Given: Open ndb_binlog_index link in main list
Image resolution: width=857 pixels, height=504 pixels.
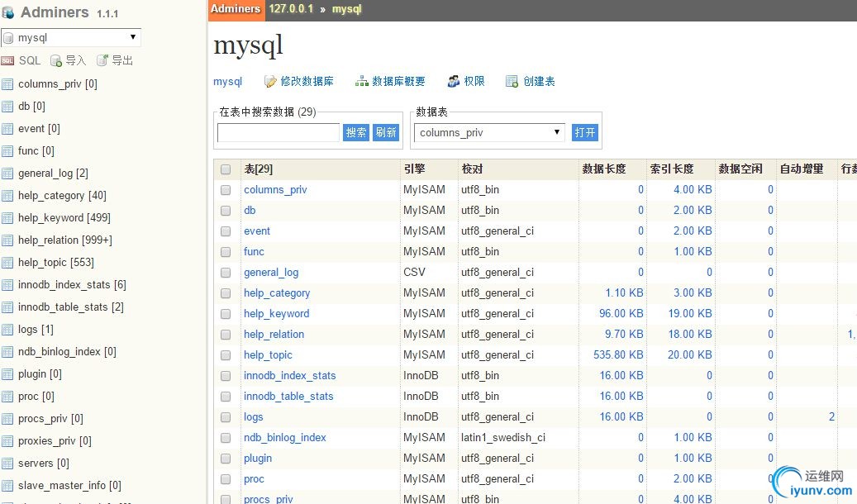Looking at the screenshot, I should click(285, 438).
